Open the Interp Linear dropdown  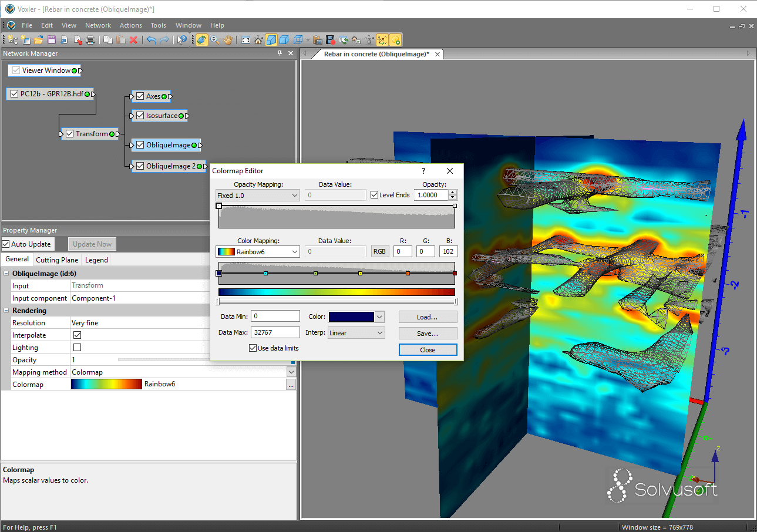click(x=356, y=333)
